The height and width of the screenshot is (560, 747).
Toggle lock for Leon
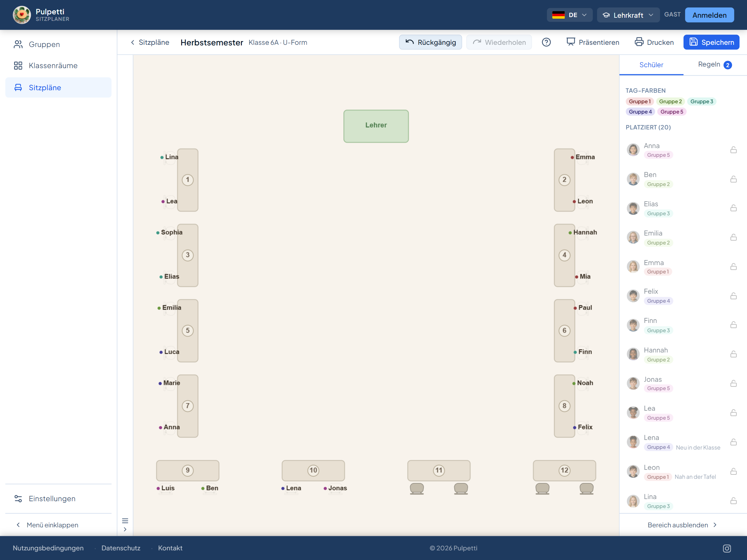[733, 471]
